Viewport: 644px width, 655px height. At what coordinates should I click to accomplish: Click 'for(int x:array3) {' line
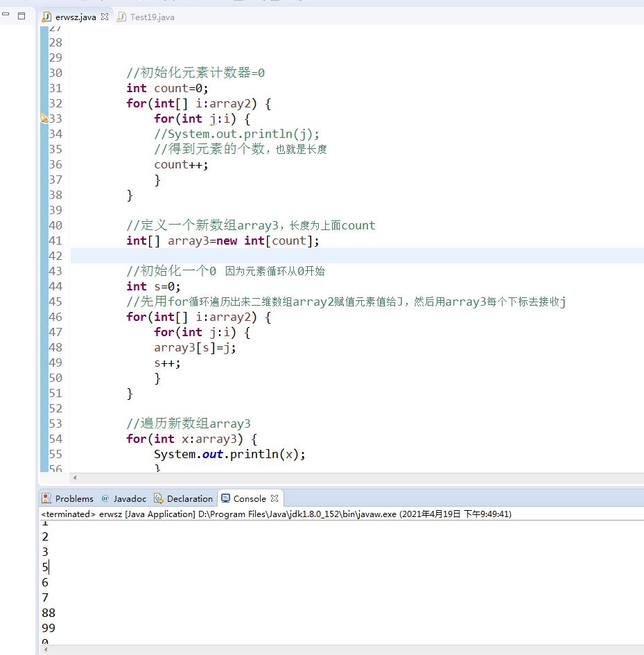click(192, 439)
